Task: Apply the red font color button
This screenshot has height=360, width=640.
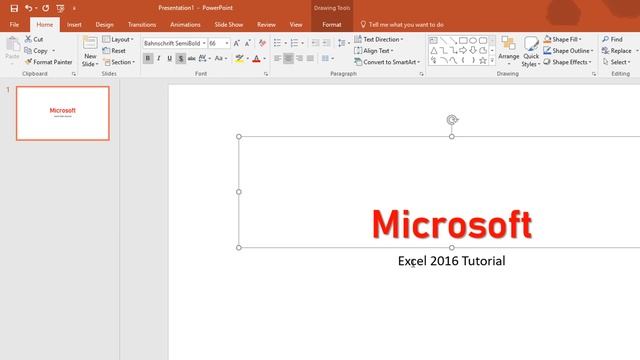Action: 256,58
